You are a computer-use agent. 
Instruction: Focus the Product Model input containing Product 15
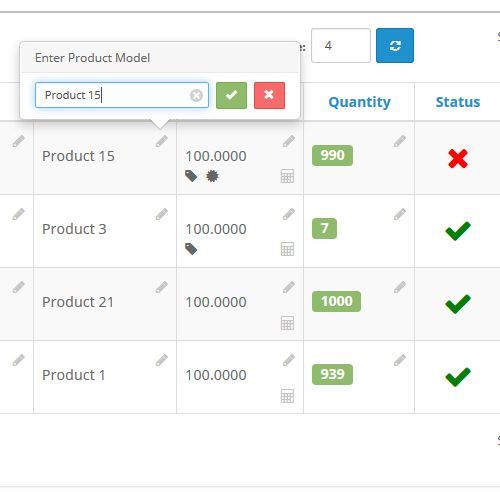[x=122, y=95]
